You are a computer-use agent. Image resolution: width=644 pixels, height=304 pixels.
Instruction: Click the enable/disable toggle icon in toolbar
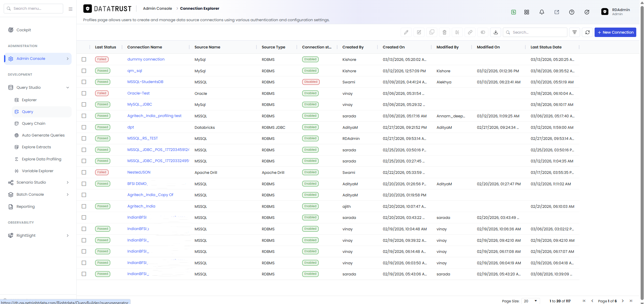tap(483, 32)
